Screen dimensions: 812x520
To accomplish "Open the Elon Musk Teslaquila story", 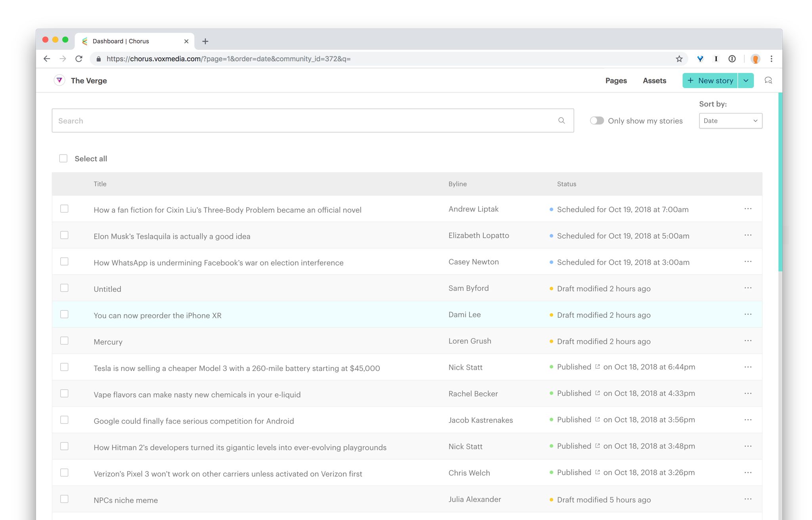I will (x=172, y=236).
